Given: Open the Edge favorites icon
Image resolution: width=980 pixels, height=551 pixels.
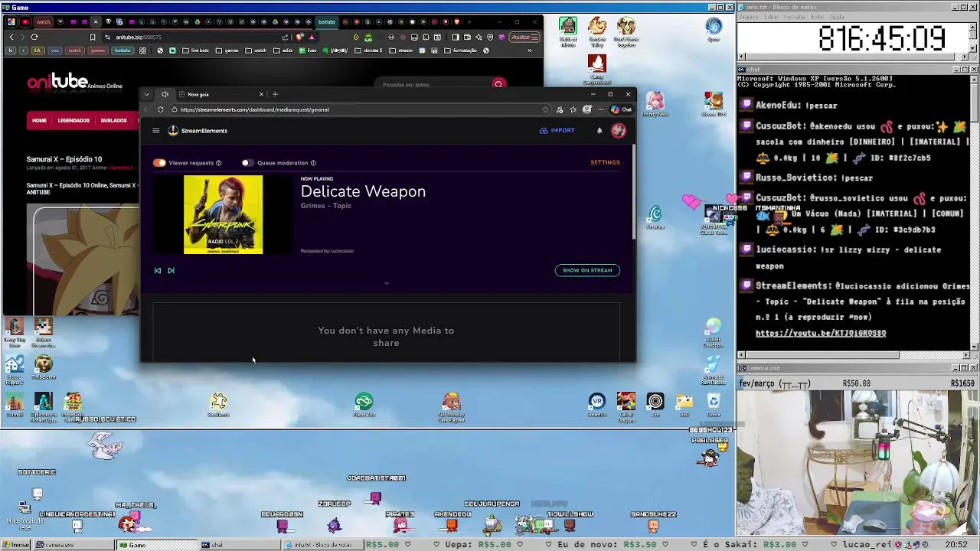Looking at the screenshot, I should point(573,109).
